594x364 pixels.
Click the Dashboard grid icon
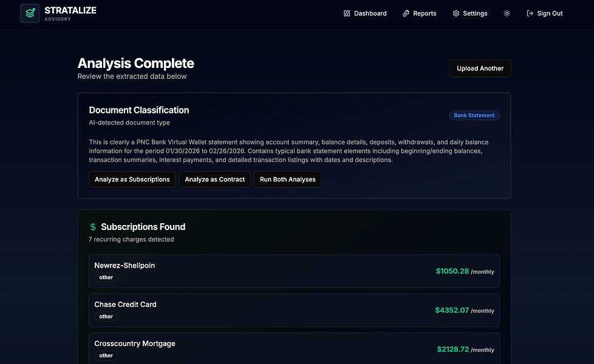(x=347, y=13)
